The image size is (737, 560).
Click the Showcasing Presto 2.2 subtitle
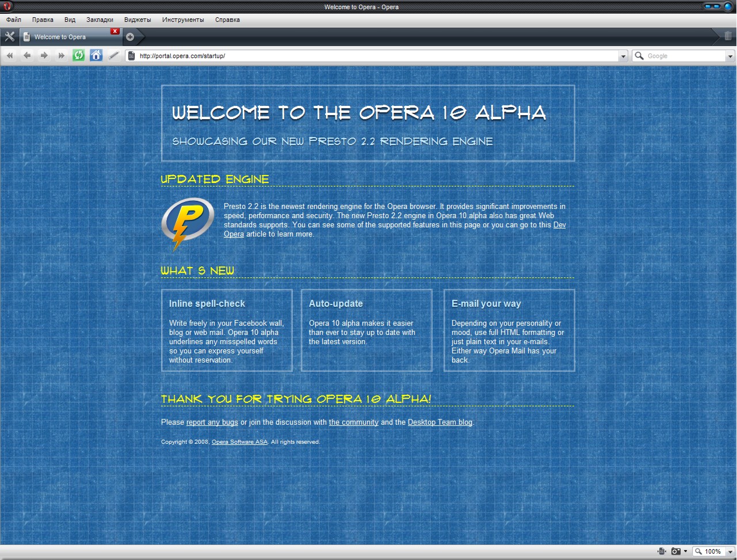pyautogui.click(x=333, y=141)
